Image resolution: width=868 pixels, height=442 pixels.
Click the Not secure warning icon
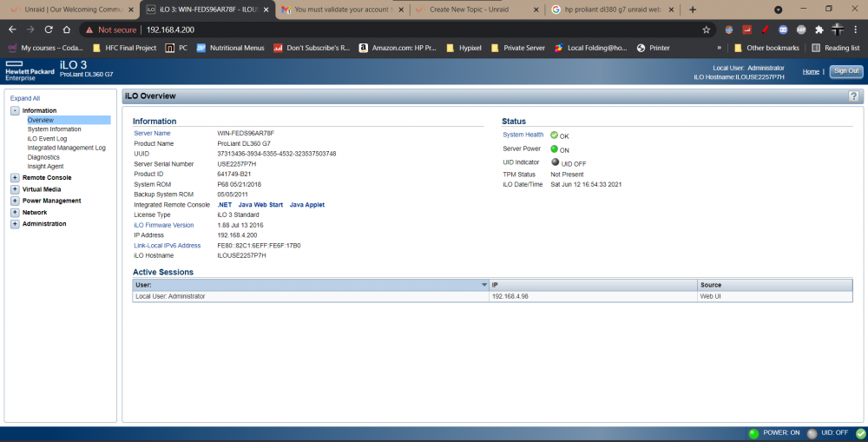pos(89,30)
